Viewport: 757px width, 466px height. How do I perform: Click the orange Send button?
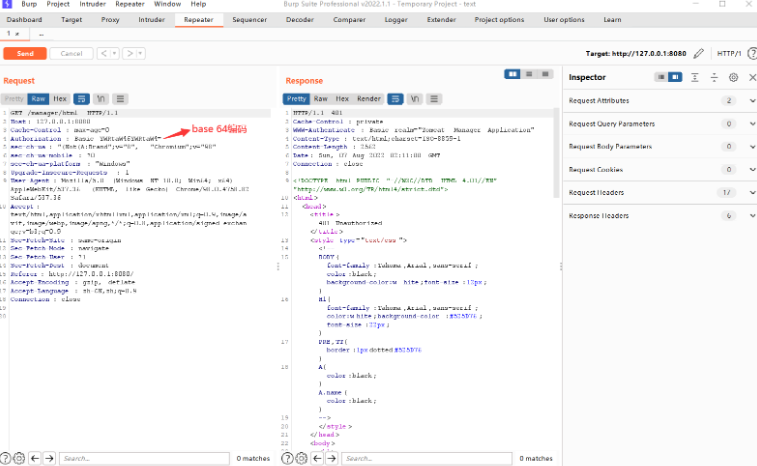[x=25, y=53]
